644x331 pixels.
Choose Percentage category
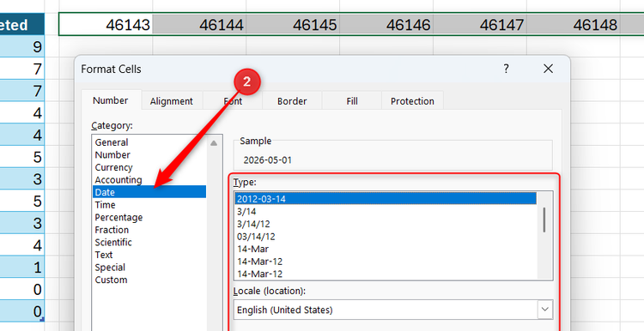click(x=149, y=218)
